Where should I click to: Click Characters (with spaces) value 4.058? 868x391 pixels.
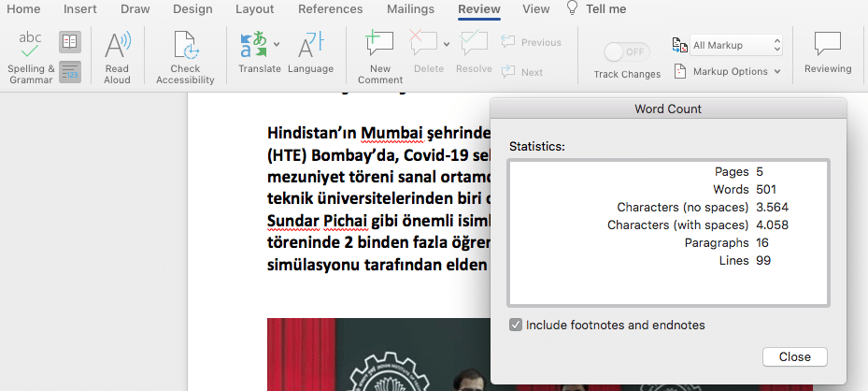point(773,224)
